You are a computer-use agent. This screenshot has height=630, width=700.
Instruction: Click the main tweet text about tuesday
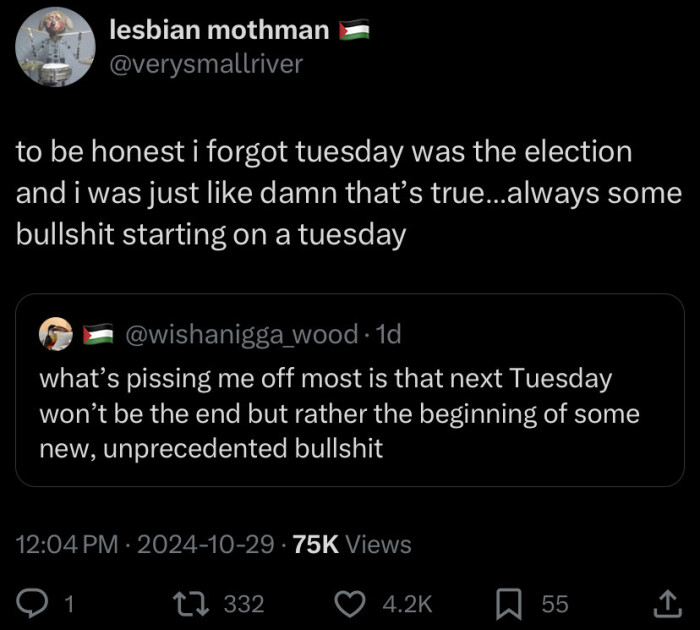340,193
